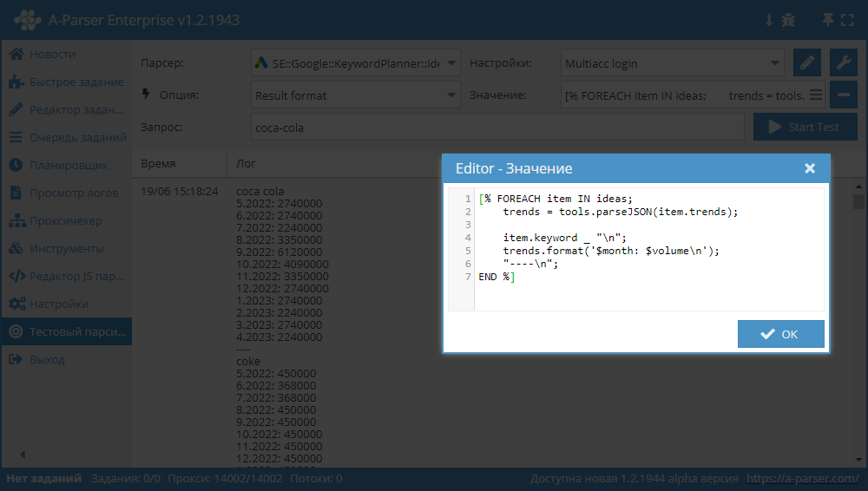
Task: Click the pencil edit settings button
Action: pos(806,62)
